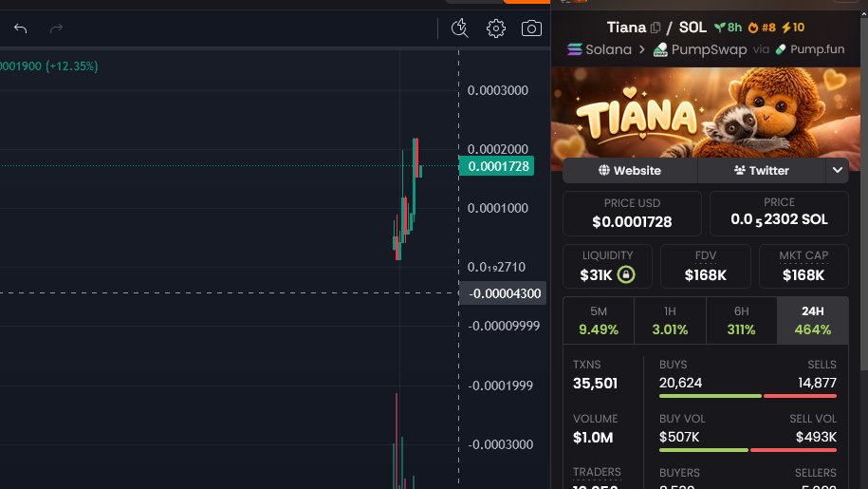Select the 24H timeframe tab
This screenshot has width=868, height=489.
813,321
